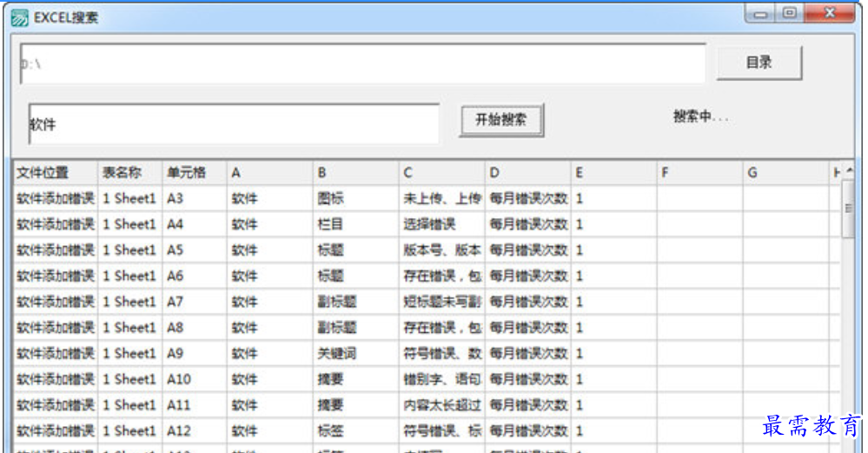Image resolution: width=868 pixels, height=453 pixels.
Task: Click the 表名称 column header
Action: (130, 172)
